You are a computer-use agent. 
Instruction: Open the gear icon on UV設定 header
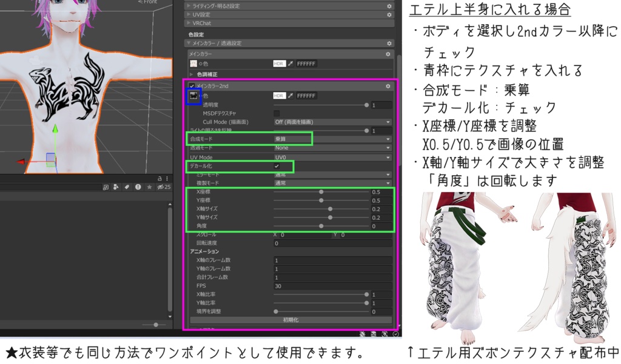(x=389, y=15)
